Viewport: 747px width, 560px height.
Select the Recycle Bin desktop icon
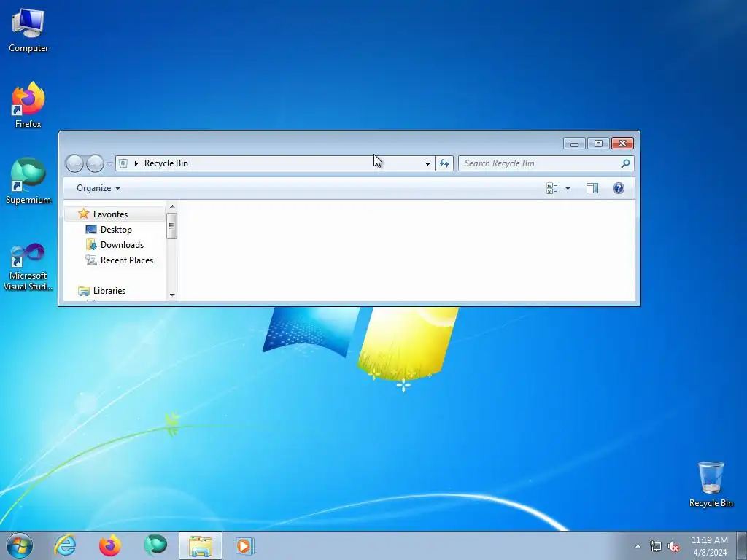point(711,484)
